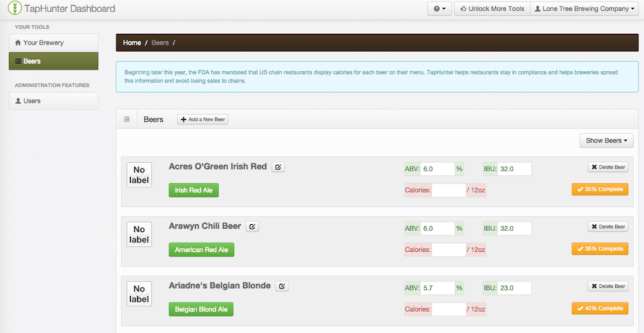
Task: Click 35% Complete for Acres O'Green Irish Red
Action: click(600, 189)
